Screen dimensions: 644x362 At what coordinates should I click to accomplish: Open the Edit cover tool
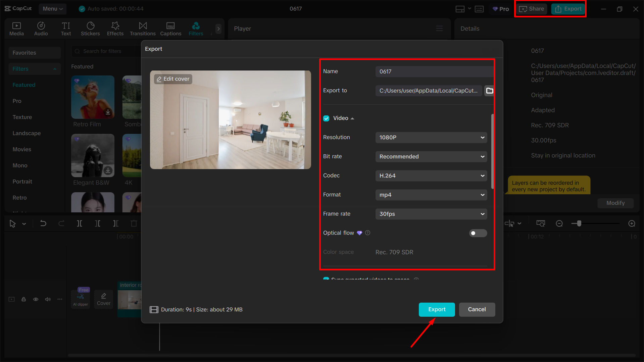[172, 79]
